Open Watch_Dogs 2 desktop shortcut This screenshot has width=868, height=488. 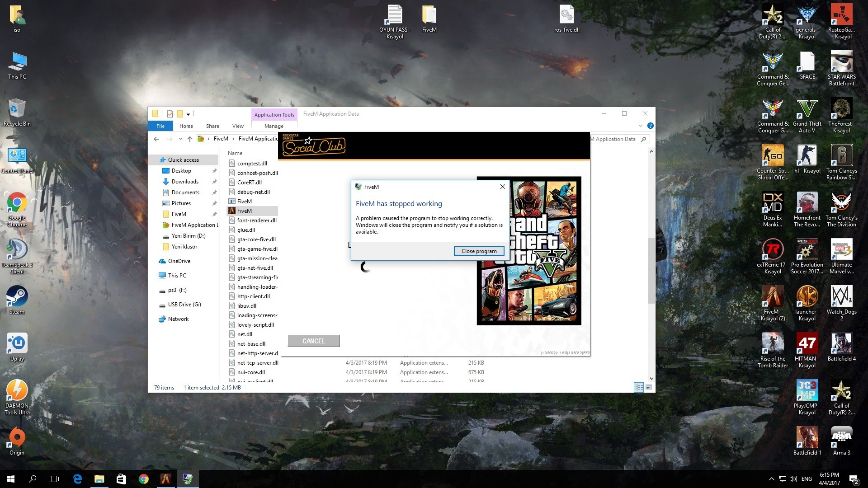(841, 303)
